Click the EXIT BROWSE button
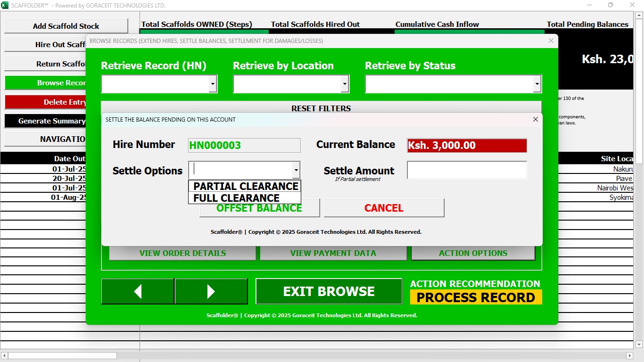Viewport: 644px width, 362px height. click(329, 291)
